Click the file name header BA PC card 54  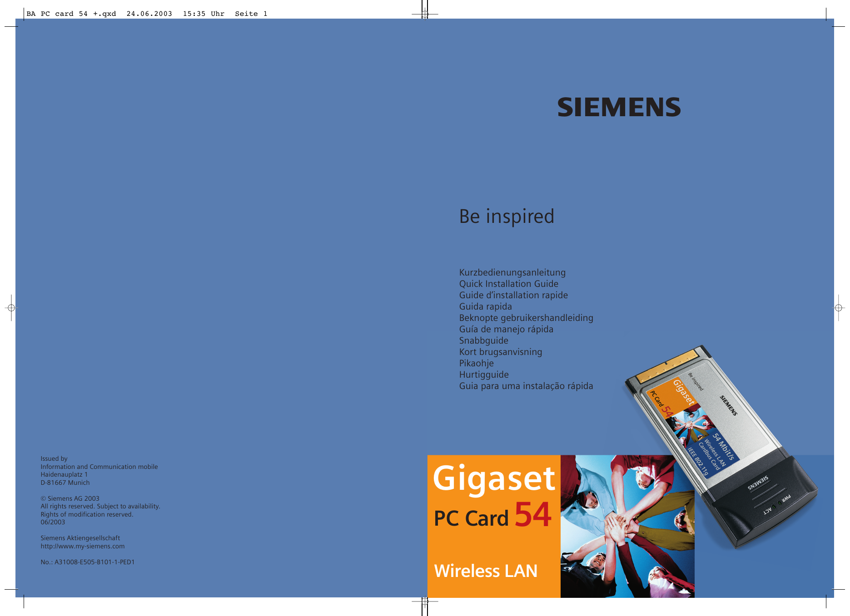click(71, 14)
